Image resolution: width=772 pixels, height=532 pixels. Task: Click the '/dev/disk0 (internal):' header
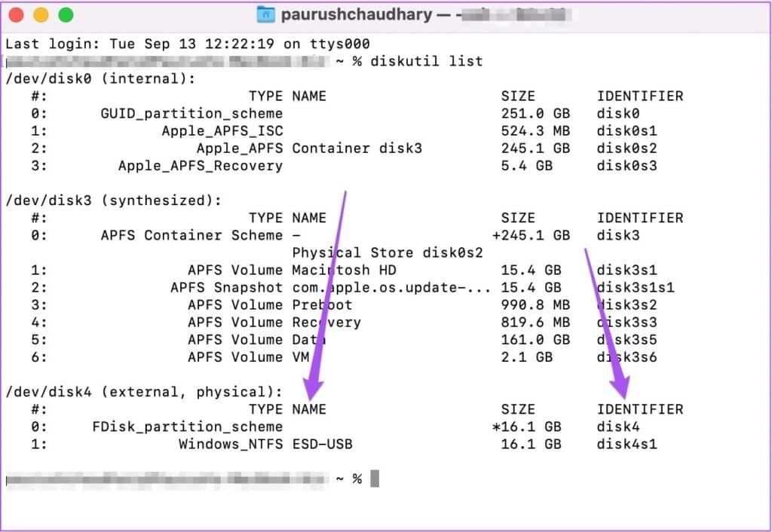coord(100,78)
